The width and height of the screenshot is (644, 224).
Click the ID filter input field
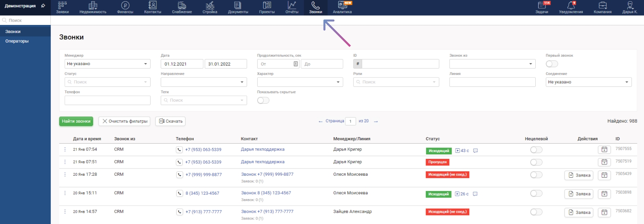(400, 64)
